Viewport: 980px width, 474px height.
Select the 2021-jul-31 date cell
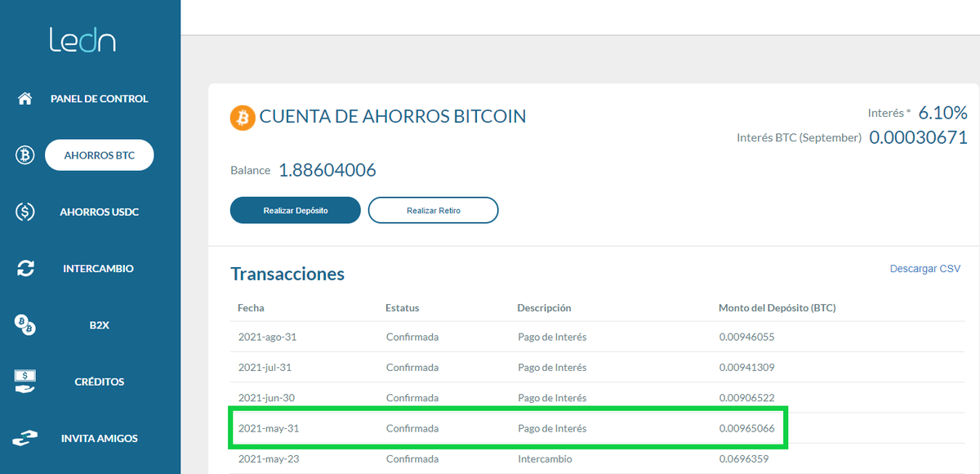(265, 368)
